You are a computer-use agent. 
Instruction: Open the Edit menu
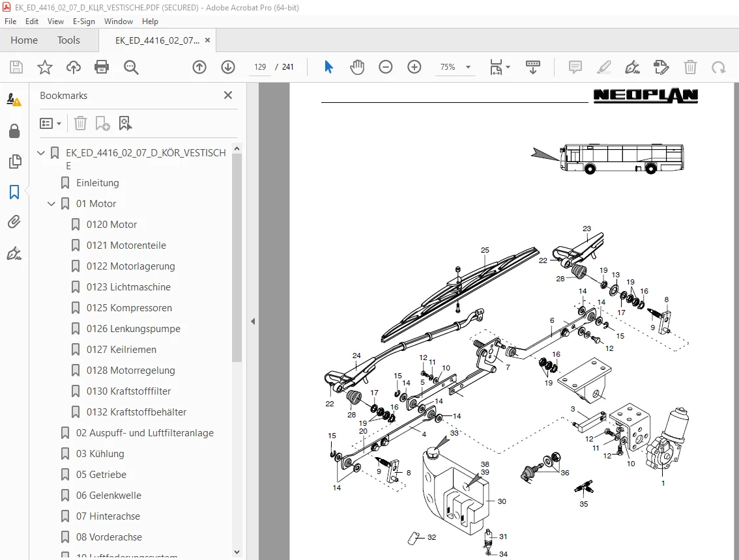click(x=31, y=21)
